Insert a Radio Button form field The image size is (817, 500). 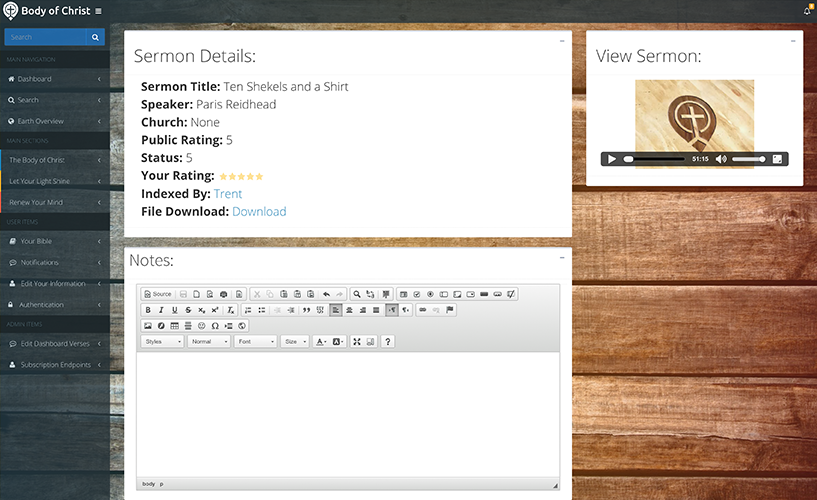click(x=430, y=294)
